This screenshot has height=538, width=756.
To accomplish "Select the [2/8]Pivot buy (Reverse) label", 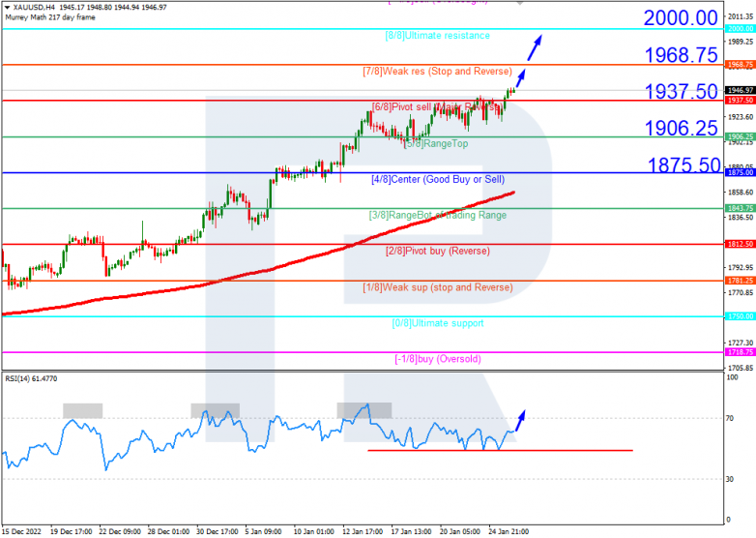I will point(438,251).
